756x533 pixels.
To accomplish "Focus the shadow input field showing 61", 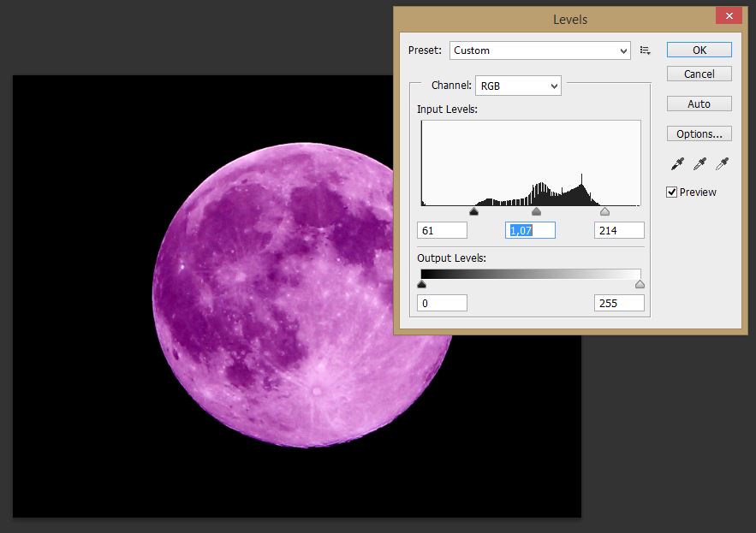I will click(442, 230).
